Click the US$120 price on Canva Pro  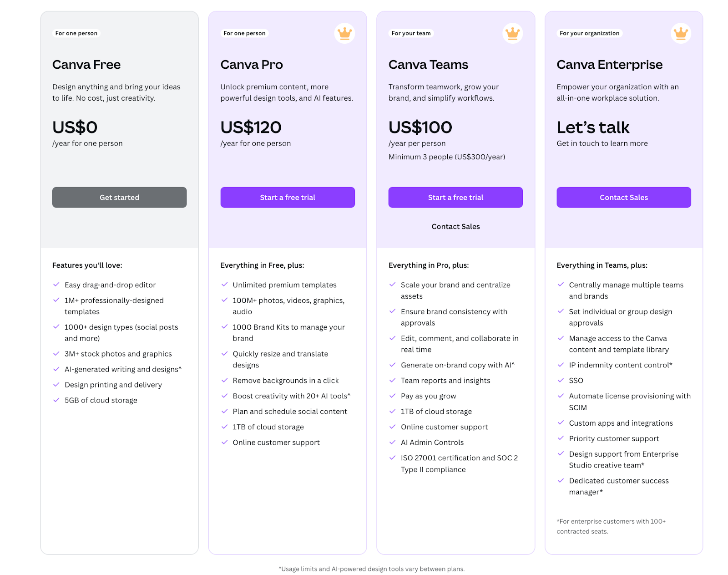pos(251,127)
